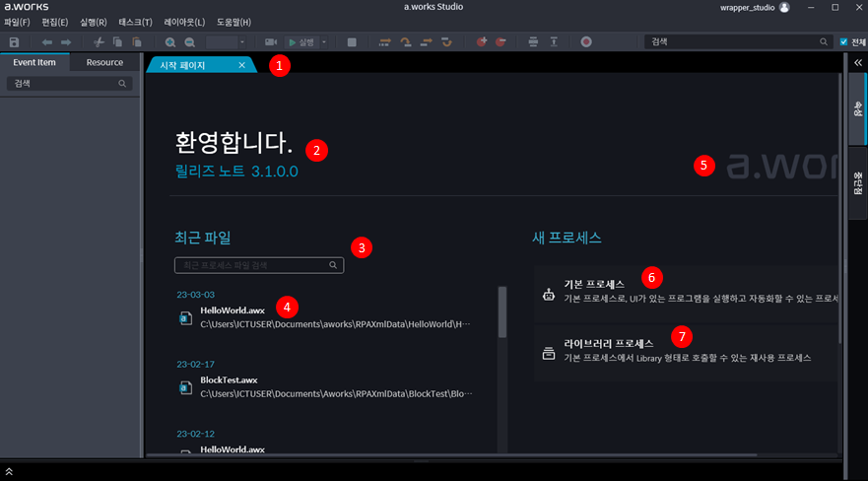Click the 23-02-12 date label
Screen dimensions: 868x481
195,434
